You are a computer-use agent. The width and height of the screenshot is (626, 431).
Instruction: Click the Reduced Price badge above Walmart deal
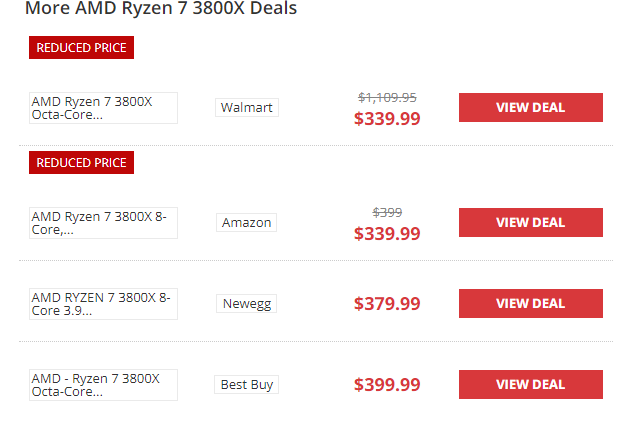pos(81,47)
